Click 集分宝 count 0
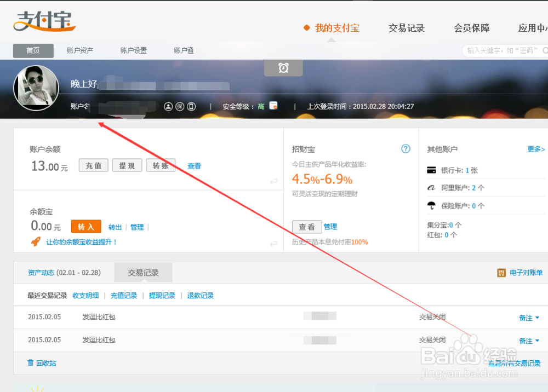 (x=451, y=225)
